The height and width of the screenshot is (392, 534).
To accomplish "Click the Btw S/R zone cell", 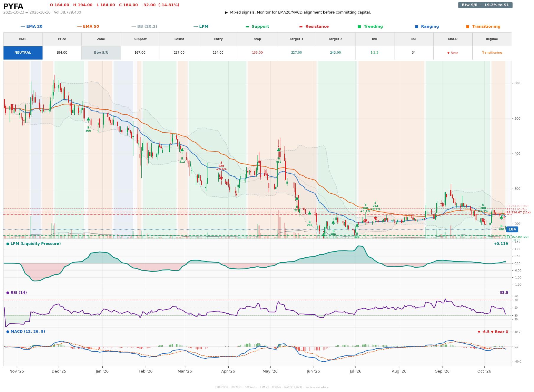I will coord(101,53).
